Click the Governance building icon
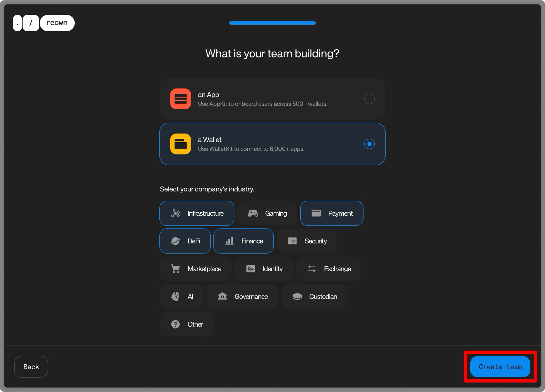 [x=222, y=296]
